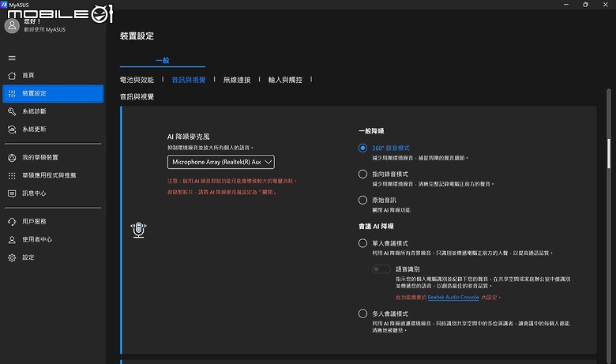Open 華碩應用程式與推薦 in sidebar
Screen dimensions: 616x364
[x=53, y=175]
